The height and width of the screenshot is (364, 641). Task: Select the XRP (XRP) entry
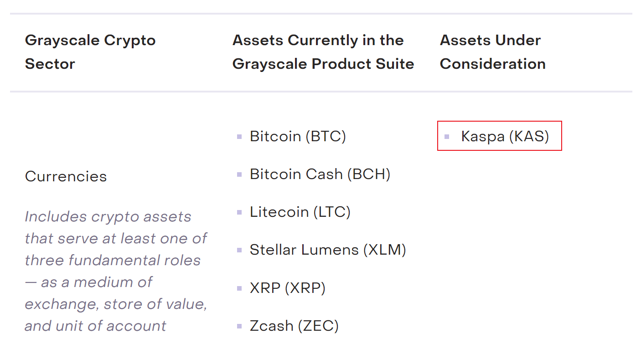[287, 288]
